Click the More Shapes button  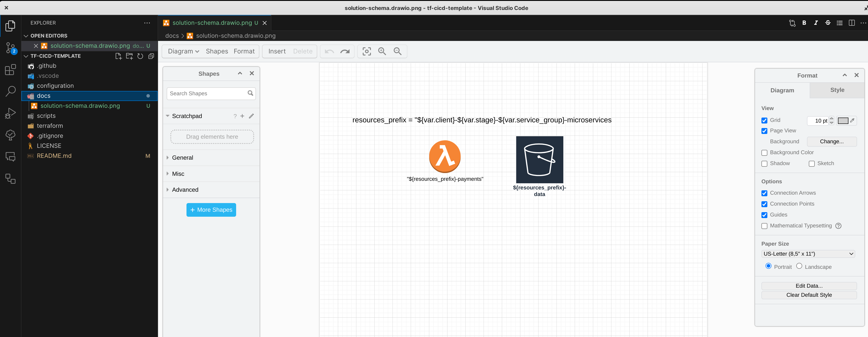tap(211, 210)
